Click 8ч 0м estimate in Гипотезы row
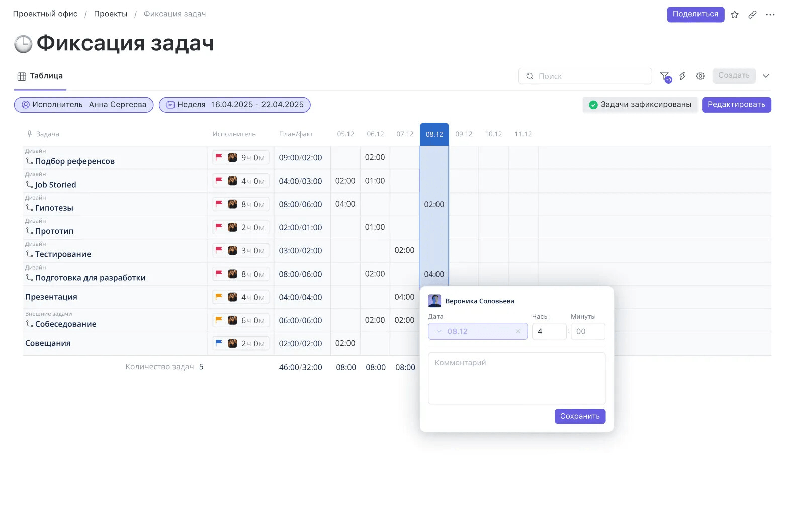Viewport: 785px width, 532px height. coord(252,204)
